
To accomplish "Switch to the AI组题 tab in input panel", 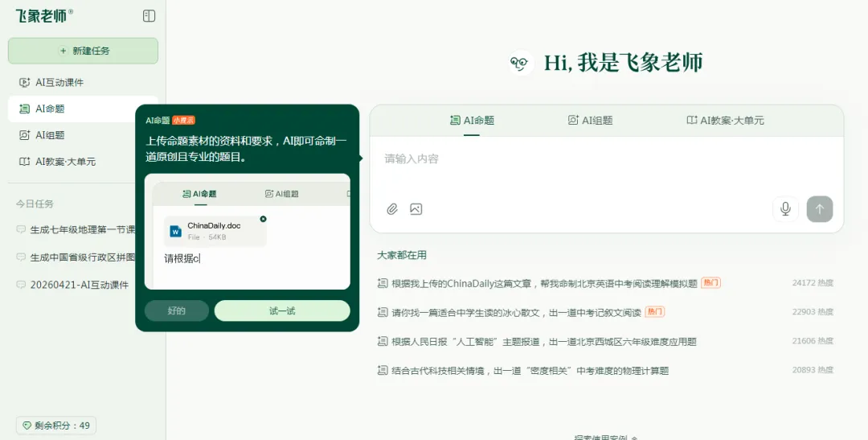I will coord(590,120).
